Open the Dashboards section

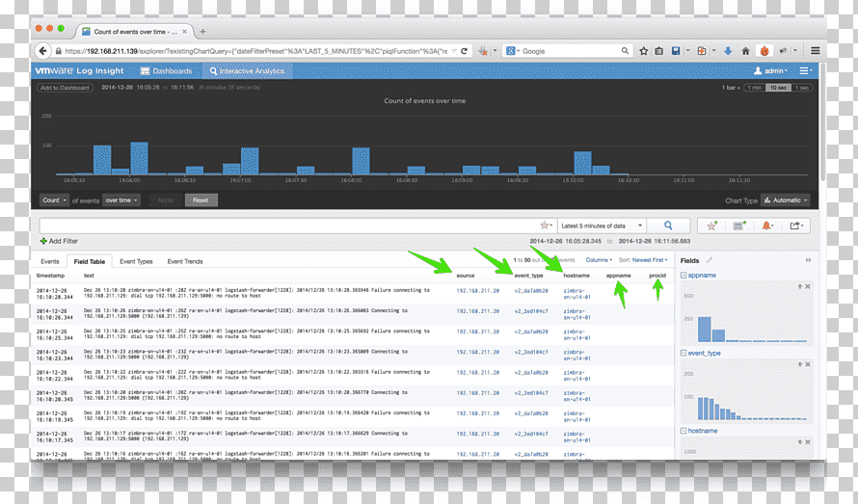[167, 71]
